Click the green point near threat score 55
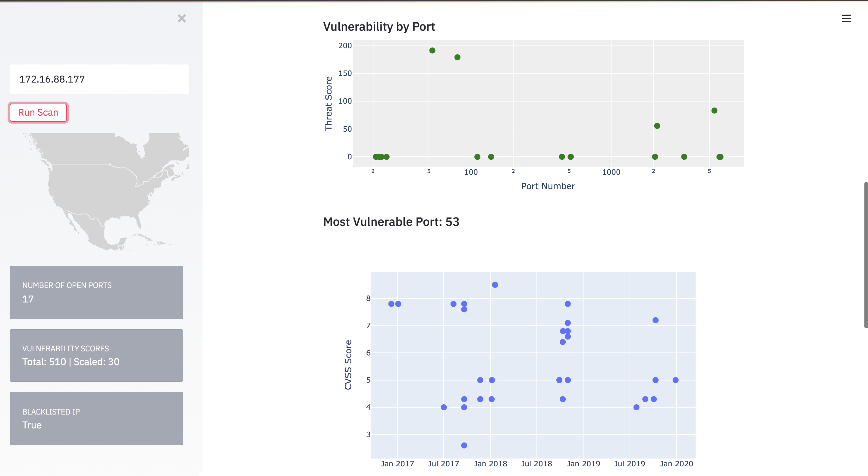 [x=657, y=126]
